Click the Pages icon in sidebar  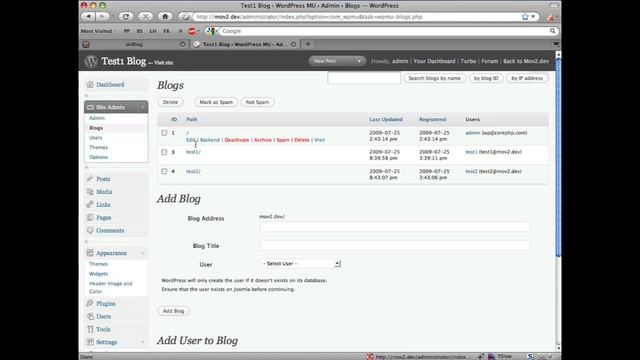click(x=90, y=218)
